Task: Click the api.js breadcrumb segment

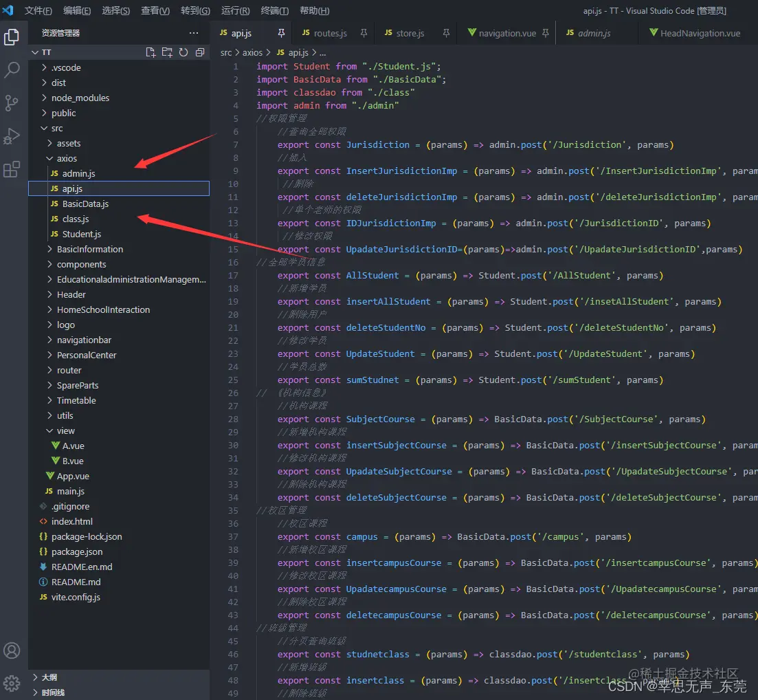Action: [293, 52]
